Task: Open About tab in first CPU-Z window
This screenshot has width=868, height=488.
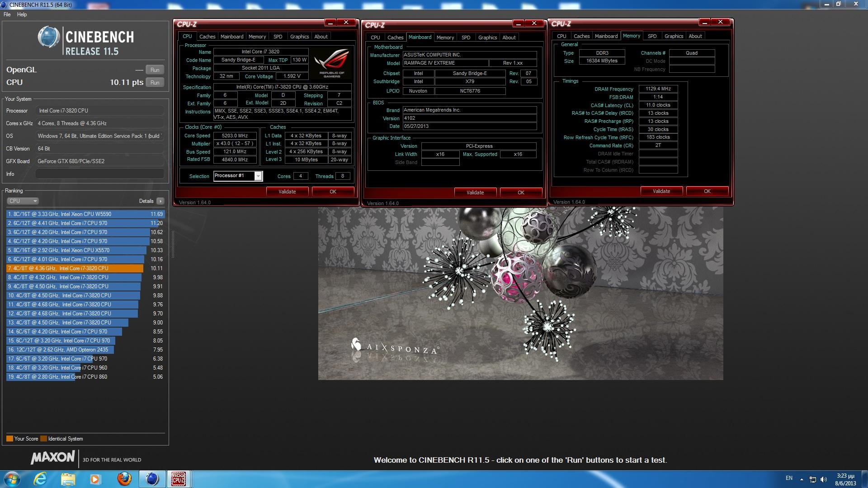Action: point(321,37)
